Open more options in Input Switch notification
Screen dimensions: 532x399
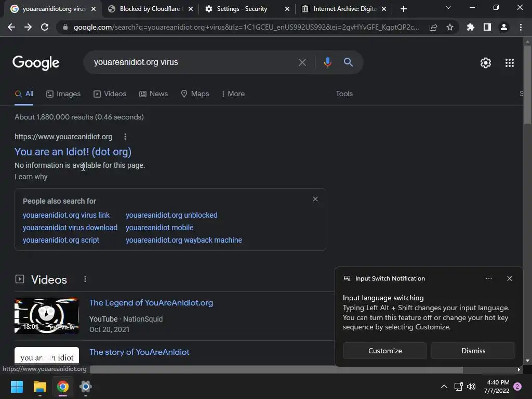(x=488, y=278)
